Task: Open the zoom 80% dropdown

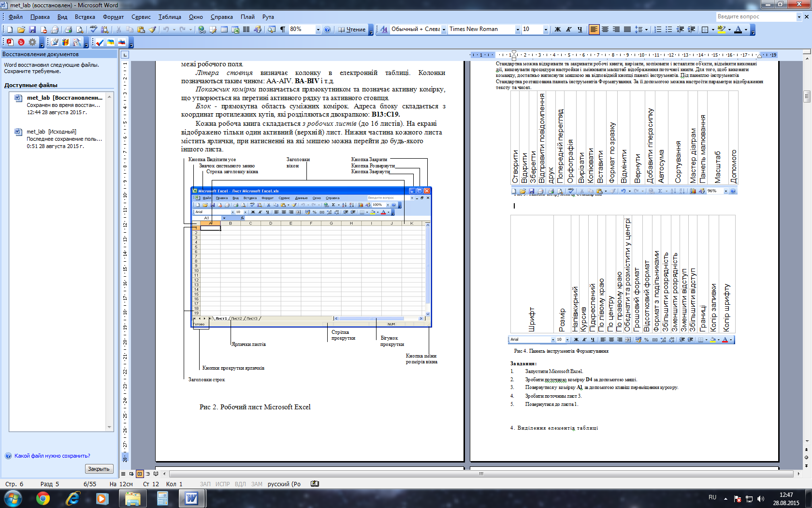Action: 318,30
